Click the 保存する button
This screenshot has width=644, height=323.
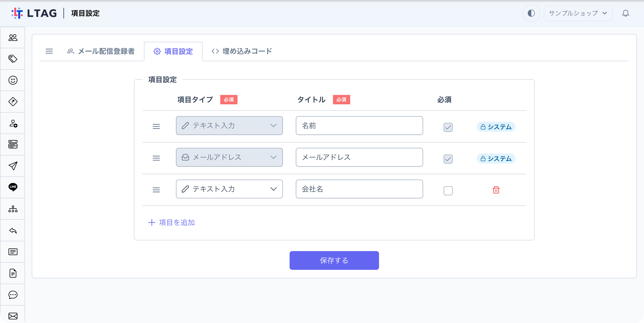click(x=334, y=260)
